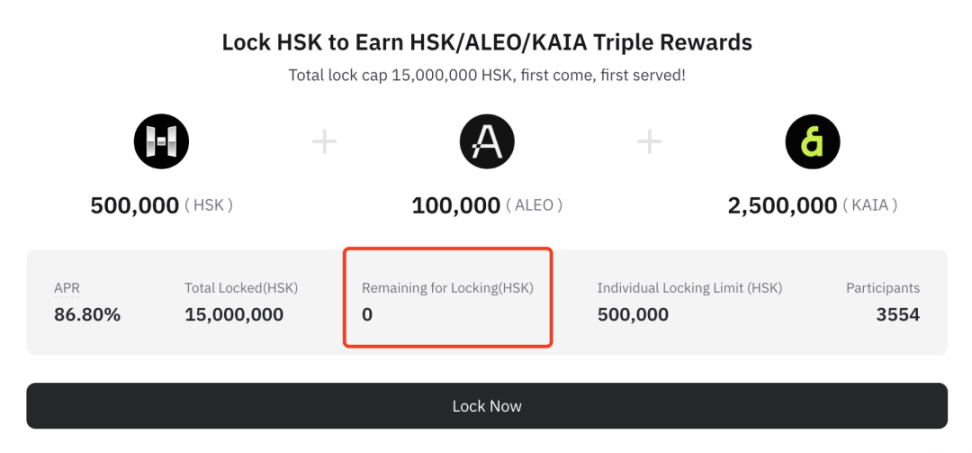Image resolution: width=972 pixels, height=453 pixels.
Task: Click the HSK token logo icon
Action: (161, 142)
